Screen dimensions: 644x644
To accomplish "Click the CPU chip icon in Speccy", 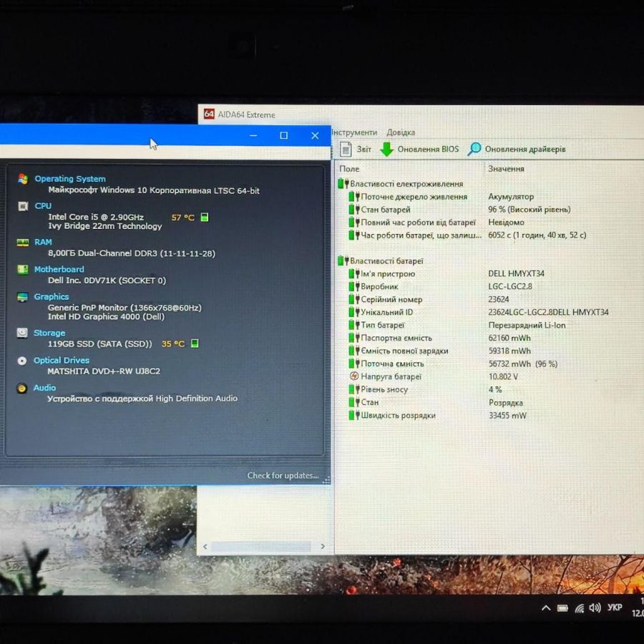I will pyautogui.click(x=23, y=206).
